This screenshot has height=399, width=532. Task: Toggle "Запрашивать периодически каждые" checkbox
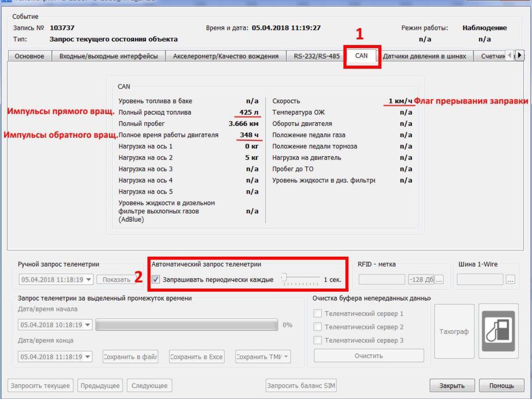156,279
